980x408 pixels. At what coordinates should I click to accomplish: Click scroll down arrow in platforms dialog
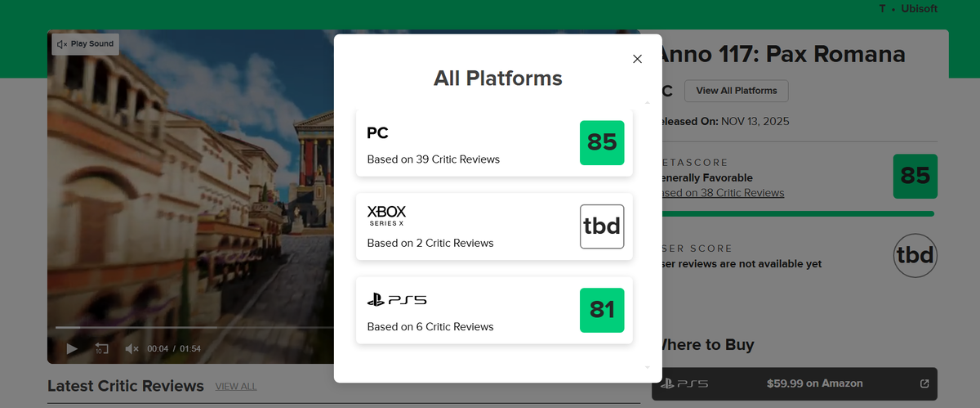pos(647,368)
